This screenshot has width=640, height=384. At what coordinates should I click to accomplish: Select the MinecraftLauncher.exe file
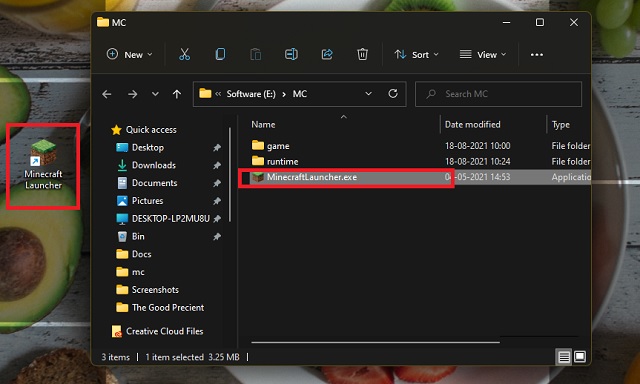pos(312,177)
